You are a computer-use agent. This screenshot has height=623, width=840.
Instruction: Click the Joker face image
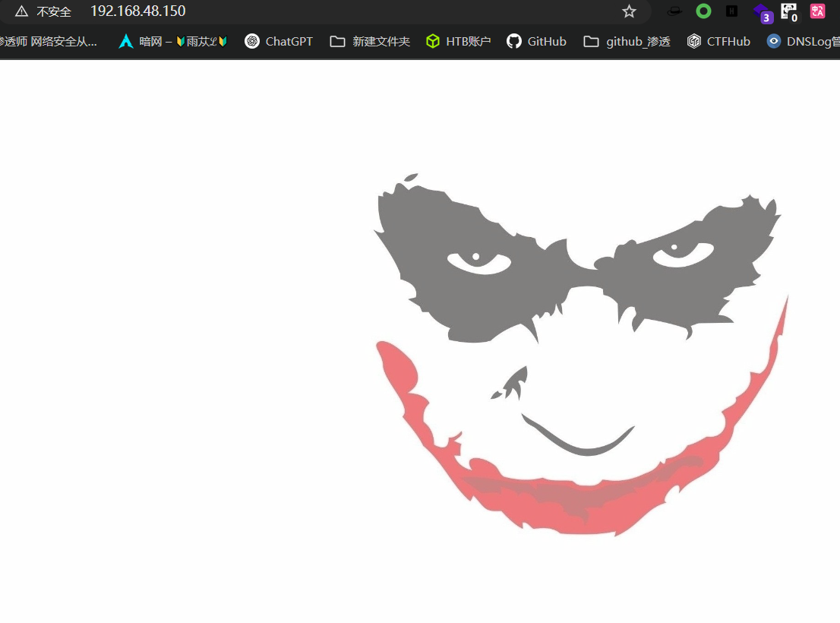coord(581,354)
